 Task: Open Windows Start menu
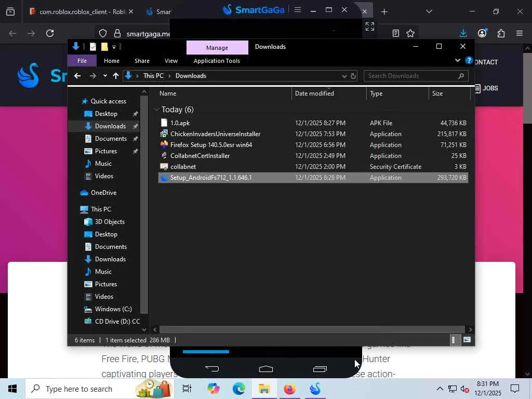coord(12,389)
